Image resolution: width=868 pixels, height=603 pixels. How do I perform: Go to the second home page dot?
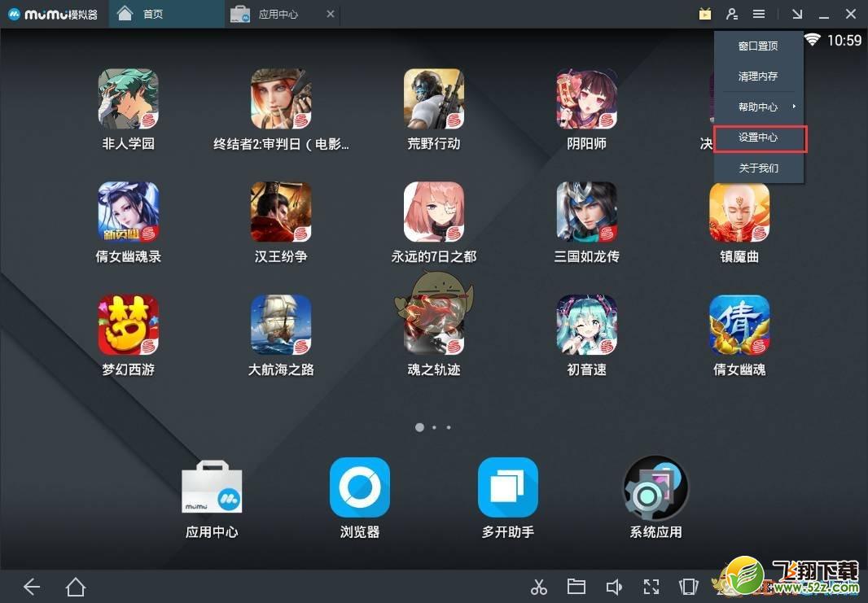pyautogui.click(x=434, y=427)
